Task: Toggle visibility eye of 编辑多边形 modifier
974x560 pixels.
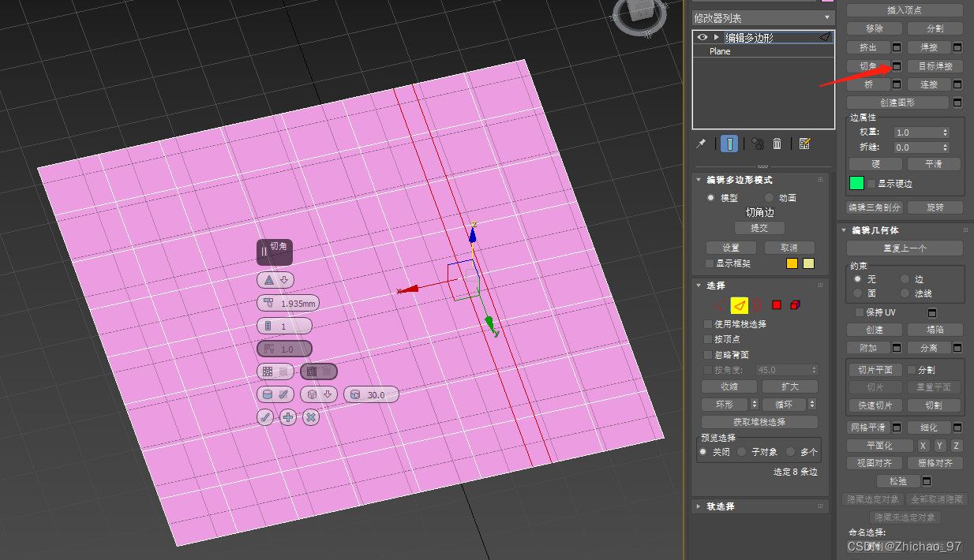Action: (702, 37)
